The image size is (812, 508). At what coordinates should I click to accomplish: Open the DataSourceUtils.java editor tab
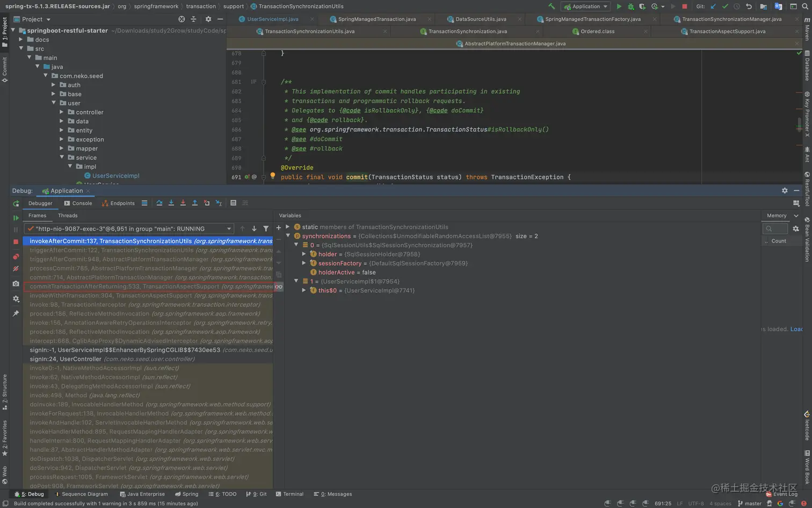point(481,19)
